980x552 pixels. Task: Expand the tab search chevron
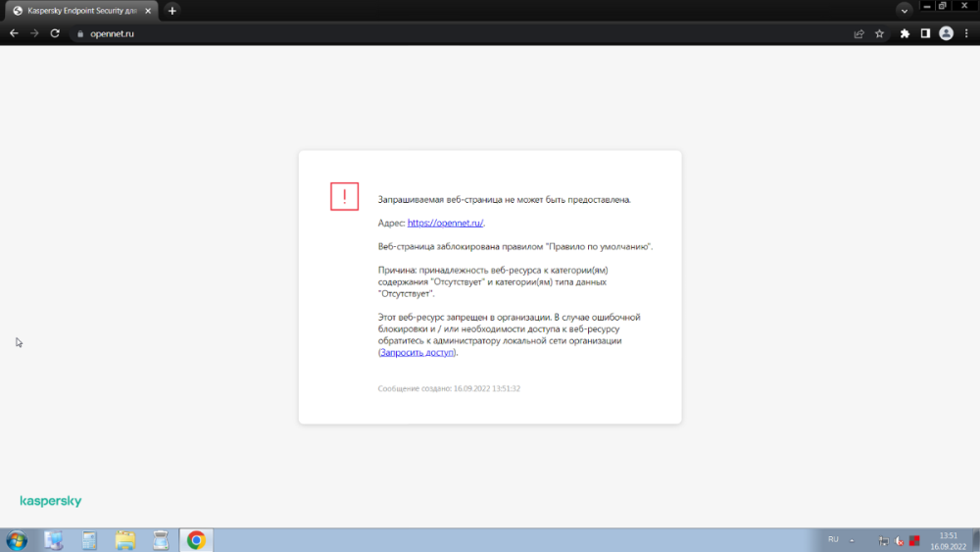tap(905, 9)
